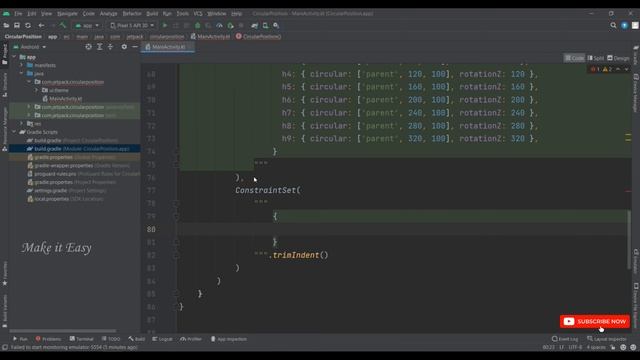This screenshot has width=640, height=360.
Task: Expand the ui.theme package
Action: point(36,90)
